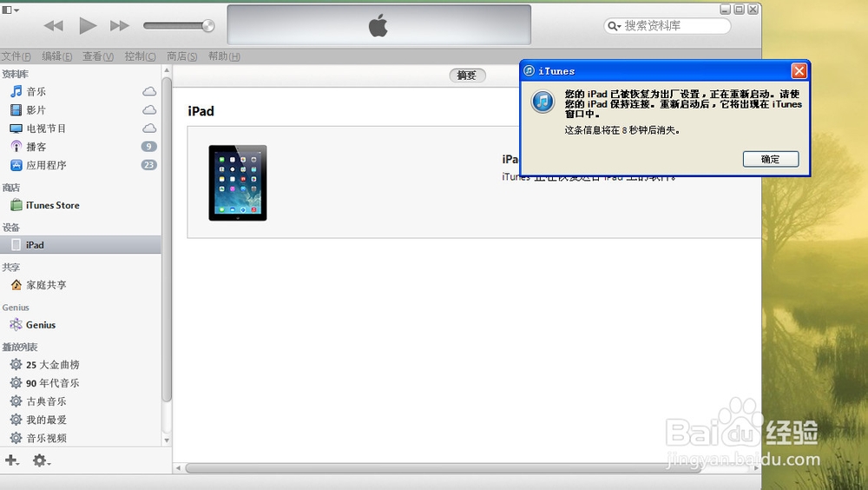Open the window menu icon dropdown
Screen dimensions: 868x490
10,10
